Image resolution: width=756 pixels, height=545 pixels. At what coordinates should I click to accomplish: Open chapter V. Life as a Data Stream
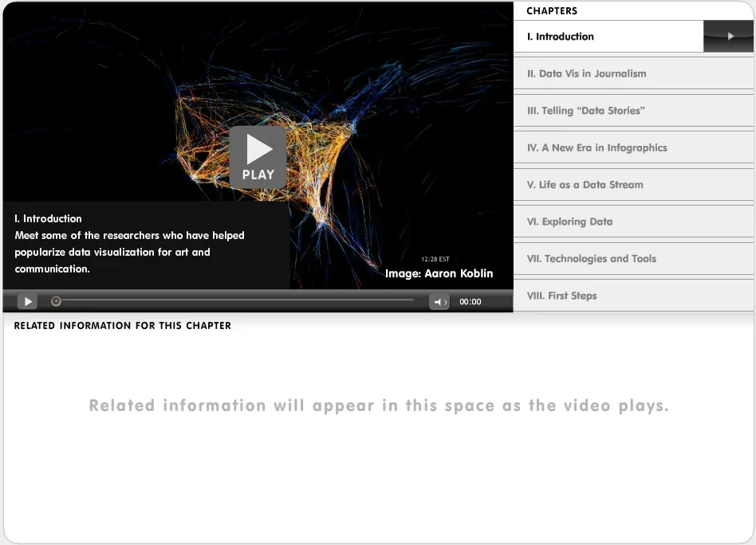pos(633,185)
